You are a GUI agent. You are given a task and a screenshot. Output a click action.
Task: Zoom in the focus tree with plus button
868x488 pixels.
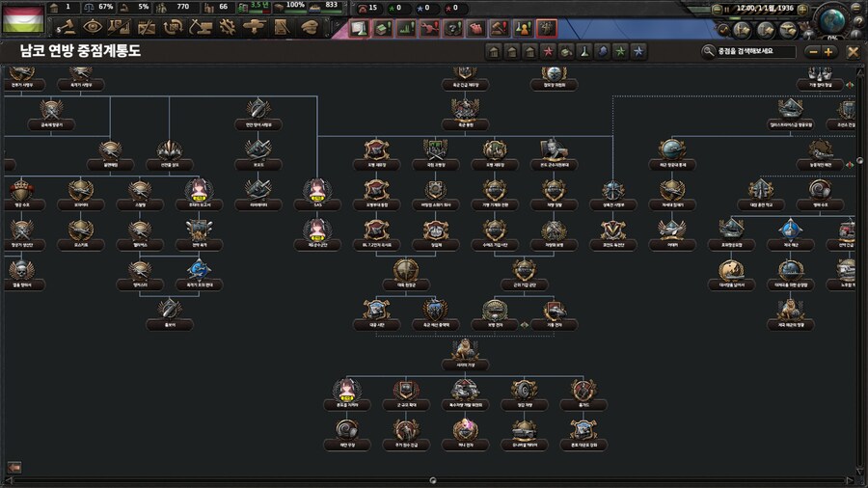[829, 51]
